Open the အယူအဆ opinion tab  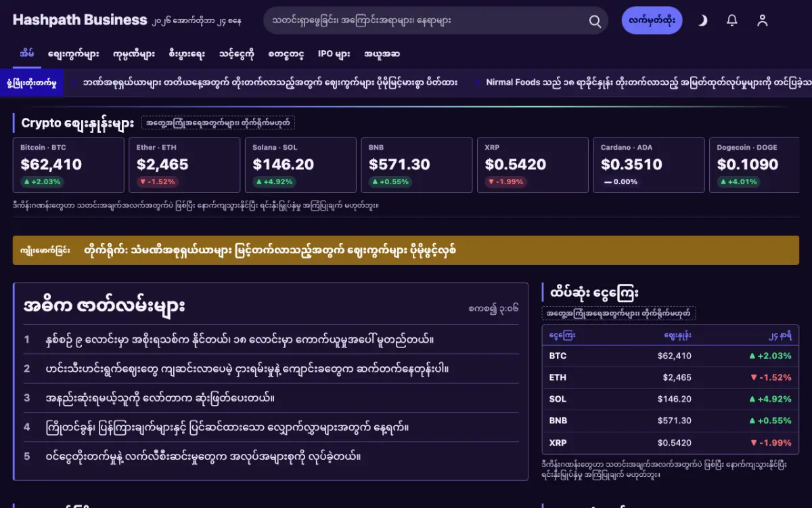(382, 54)
